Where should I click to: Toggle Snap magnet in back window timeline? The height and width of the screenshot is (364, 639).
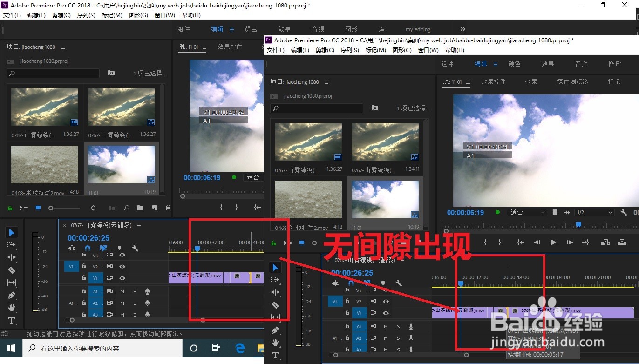[x=87, y=248]
